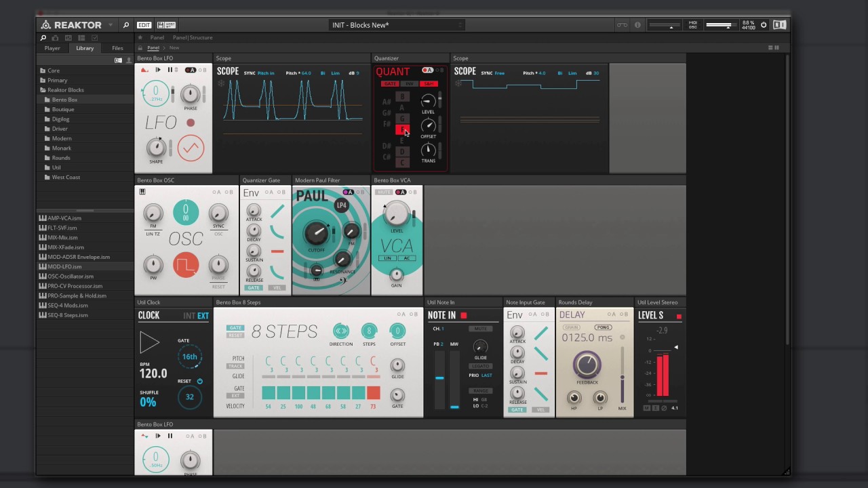Screen dimensions: 868x488
Task: Click the search magnifier beside Reaktor logo
Action: tap(125, 25)
